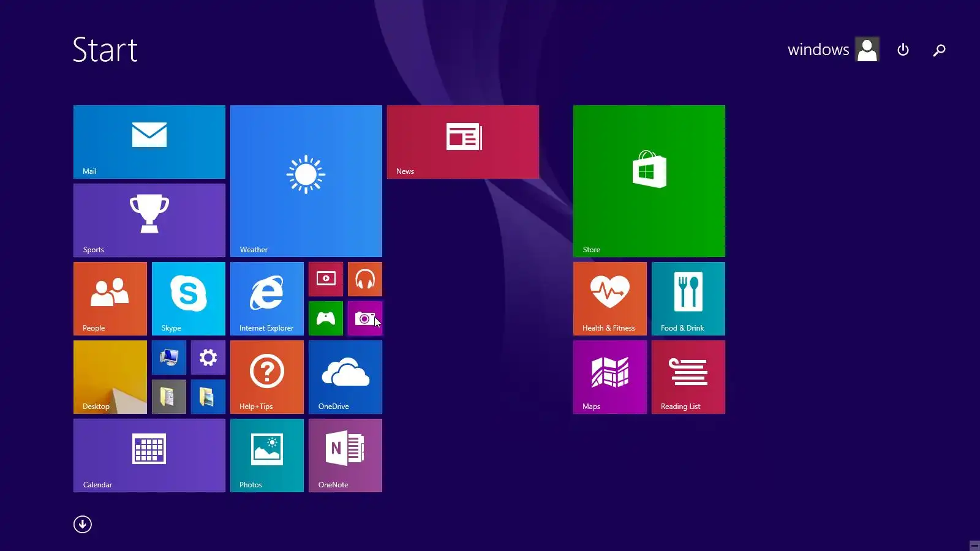Click the zoom-out minus button in the corner
980x551 pixels.
click(974, 545)
